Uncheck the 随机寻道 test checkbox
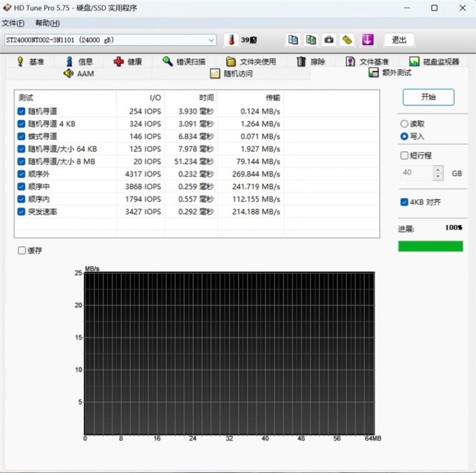This screenshot has height=473, width=476. [21, 111]
